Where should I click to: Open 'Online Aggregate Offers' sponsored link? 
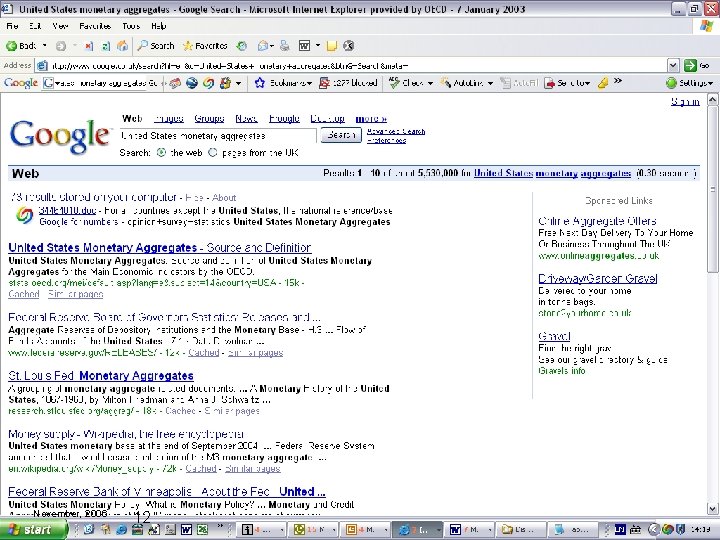[x=597, y=221]
